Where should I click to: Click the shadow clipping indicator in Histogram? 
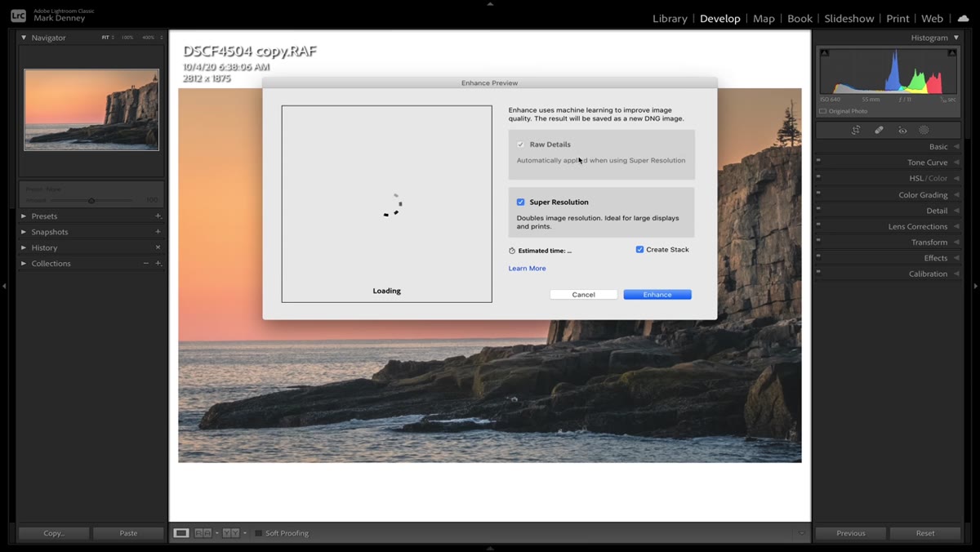point(824,53)
